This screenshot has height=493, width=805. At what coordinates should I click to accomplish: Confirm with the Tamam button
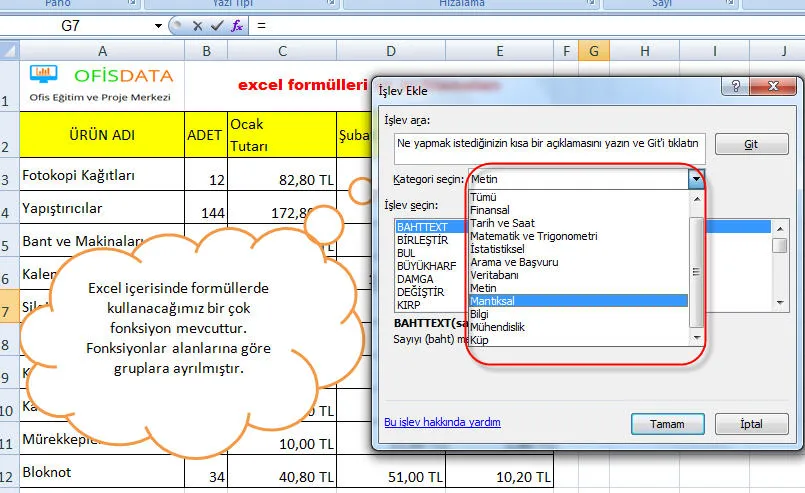point(667,423)
